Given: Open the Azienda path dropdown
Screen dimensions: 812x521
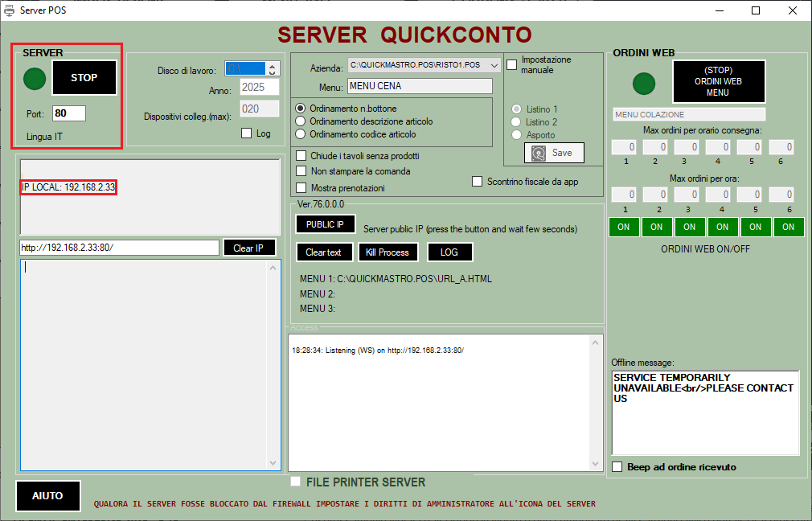Looking at the screenshot, I should (x=493, y=64).
